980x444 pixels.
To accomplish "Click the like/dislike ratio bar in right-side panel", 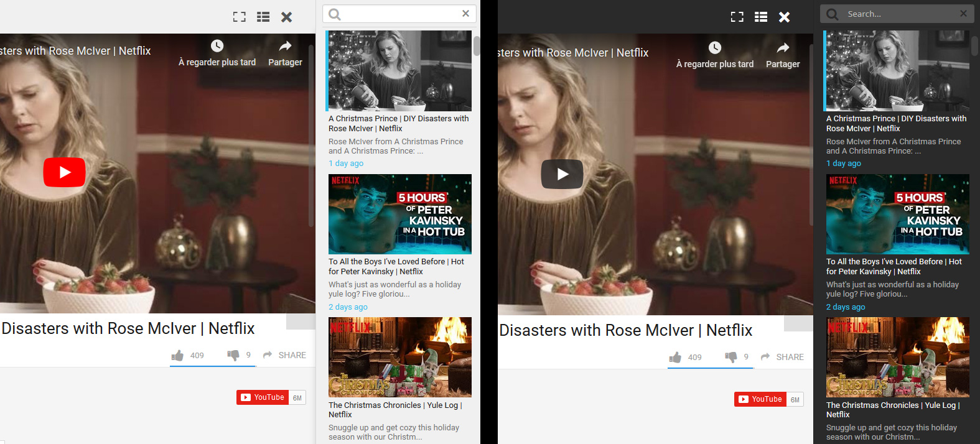I will pyautogui.click(x=711, y=368).
